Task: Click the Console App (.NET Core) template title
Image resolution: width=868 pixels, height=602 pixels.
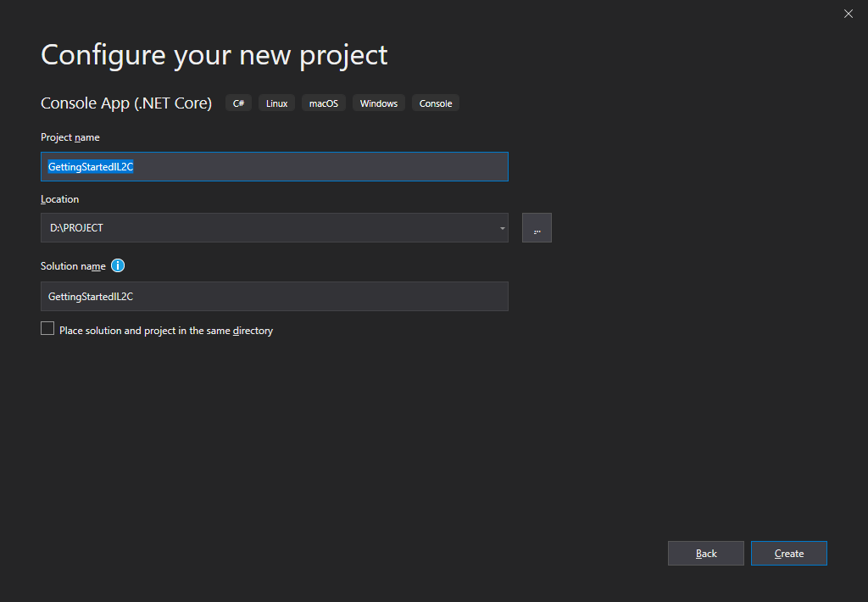Action: [x=126, y=103]
